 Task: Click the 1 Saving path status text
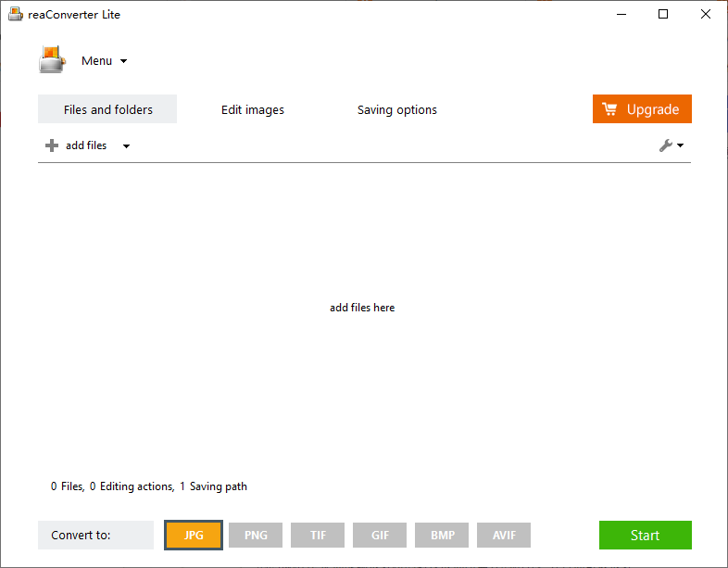(x=214, y=486)
